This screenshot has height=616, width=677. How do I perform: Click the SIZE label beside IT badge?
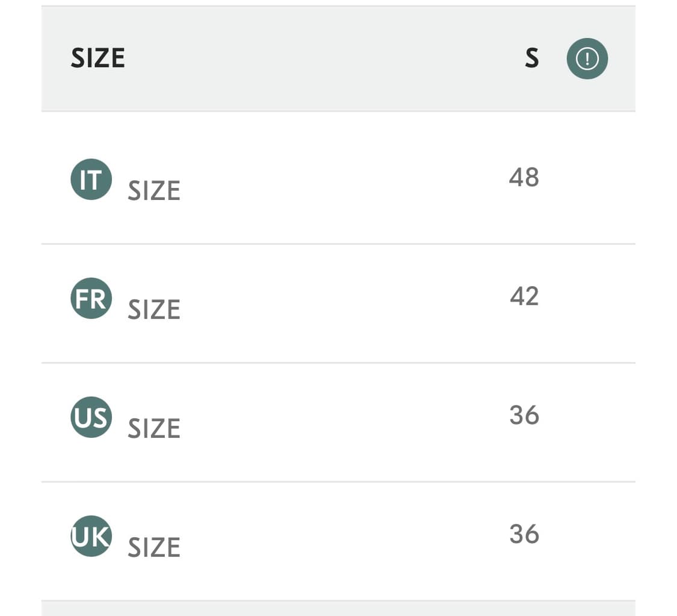(x=154, y=190)
